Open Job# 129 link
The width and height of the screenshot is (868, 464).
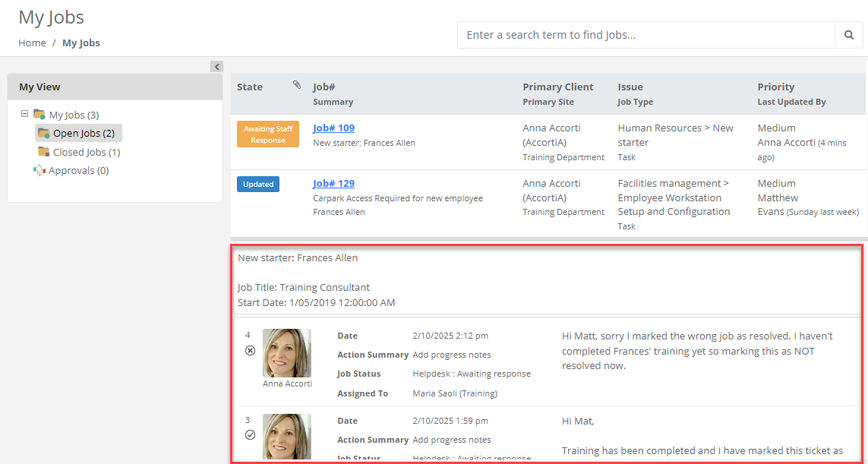[333, 184]
